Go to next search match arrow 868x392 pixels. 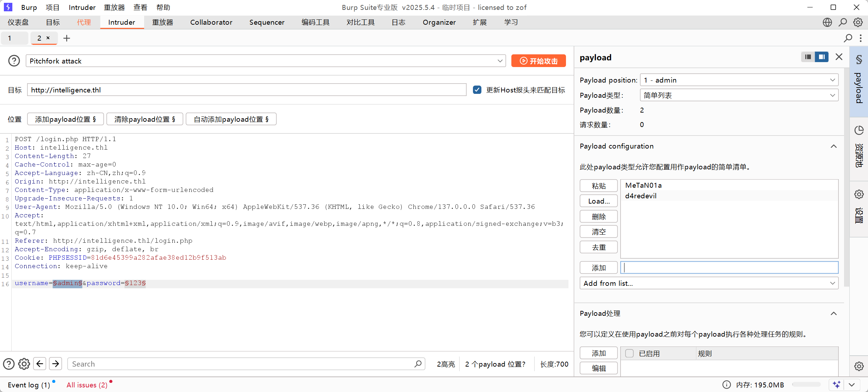[x=56, y=364]
